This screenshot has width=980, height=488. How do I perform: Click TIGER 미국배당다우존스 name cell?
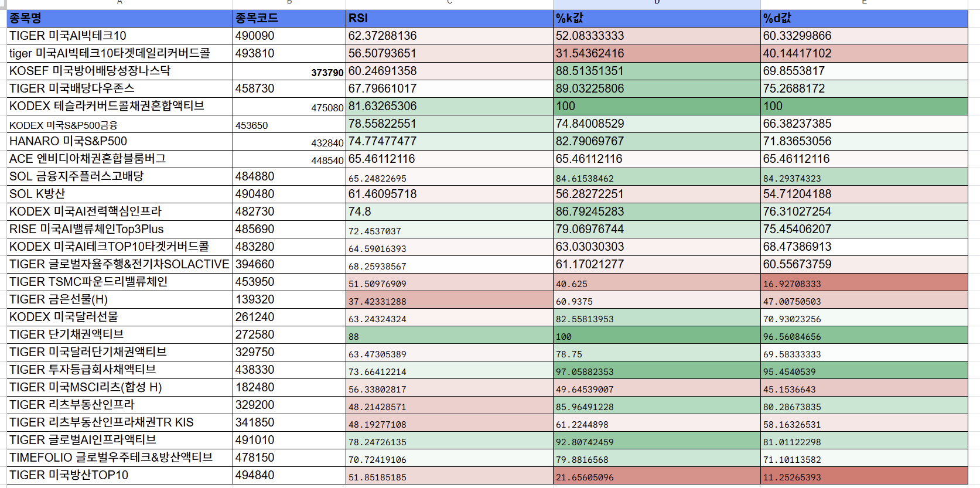119,88
